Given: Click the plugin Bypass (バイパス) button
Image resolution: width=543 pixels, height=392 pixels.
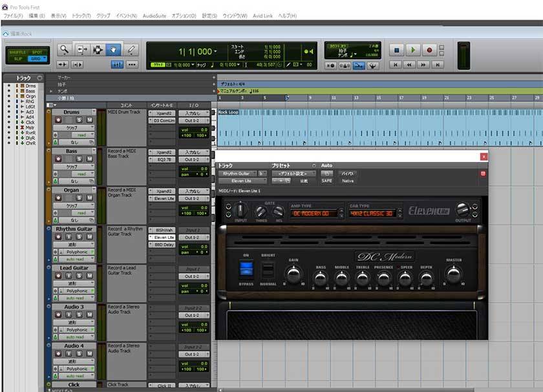Looking at the screenshot, I should 347,174.
